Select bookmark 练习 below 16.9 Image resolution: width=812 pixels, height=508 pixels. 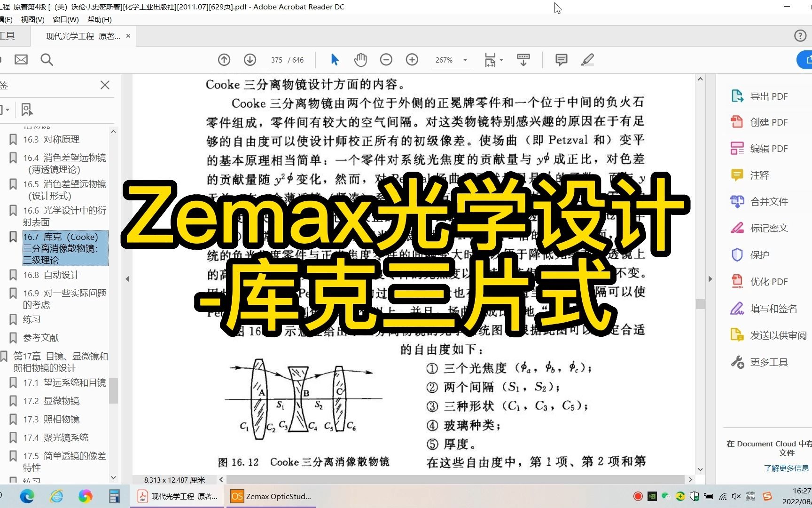31,319
